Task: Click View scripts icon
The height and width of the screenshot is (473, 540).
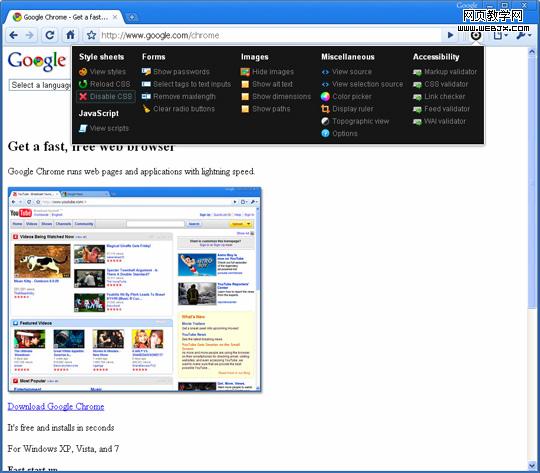Action: (x=83, y=128)
